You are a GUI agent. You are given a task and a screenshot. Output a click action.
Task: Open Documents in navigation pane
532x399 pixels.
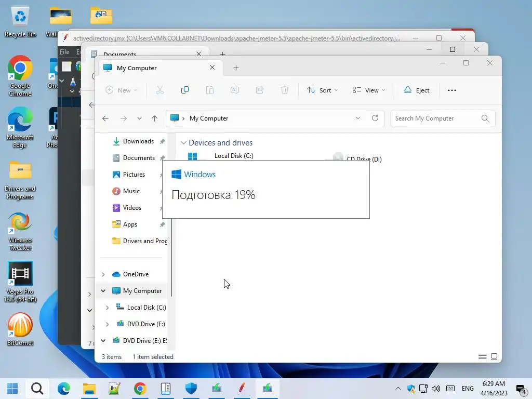(139, 158)
